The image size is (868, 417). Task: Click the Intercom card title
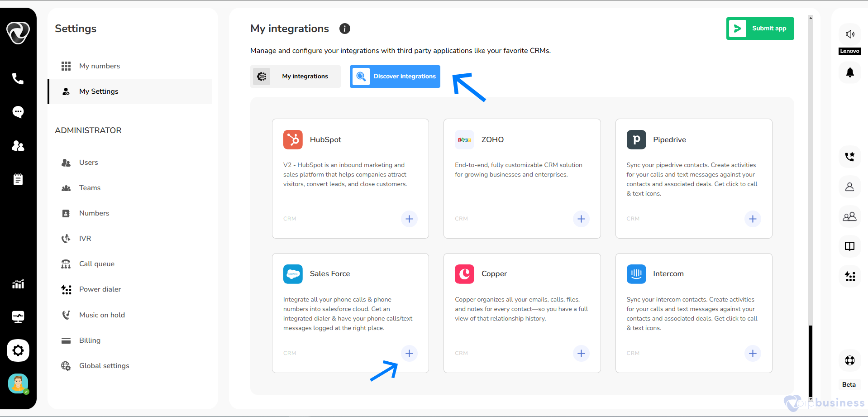tap(668, 274)
